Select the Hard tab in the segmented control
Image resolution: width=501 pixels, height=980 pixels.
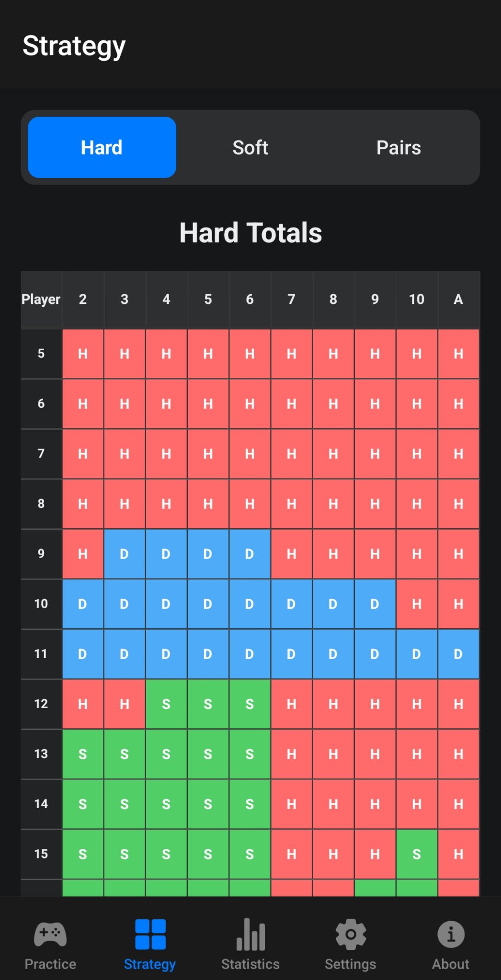click(101, 147)
